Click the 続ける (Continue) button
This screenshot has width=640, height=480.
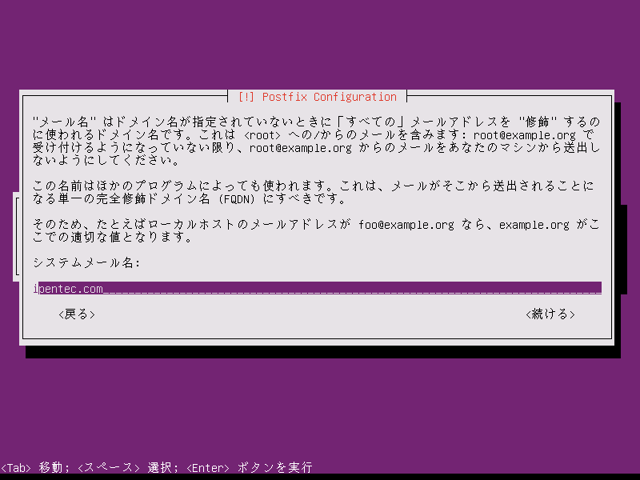tap(550, 314)
